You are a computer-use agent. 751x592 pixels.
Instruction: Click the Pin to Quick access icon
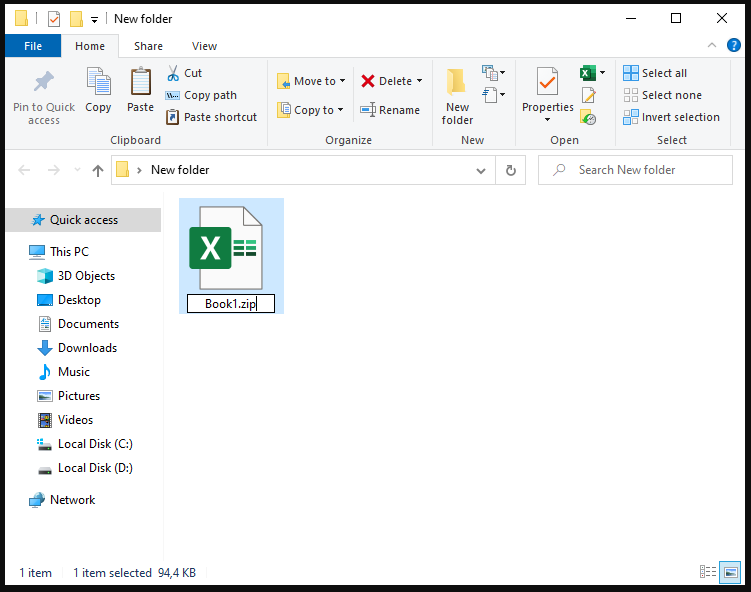tap(44, 81)
